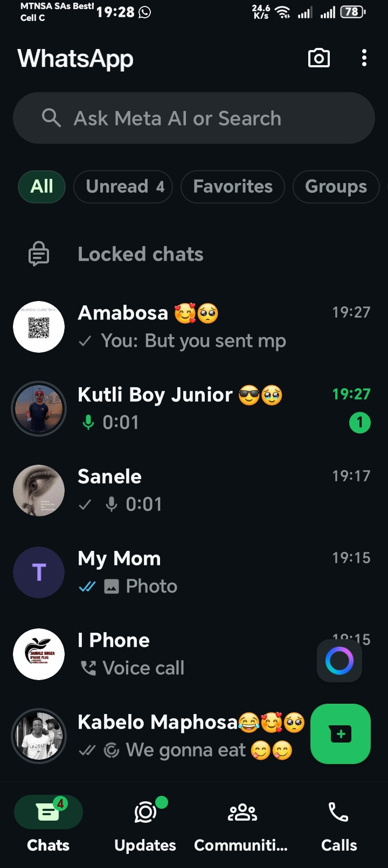Open the three-dot more options menu
388x868 pixels.
364,58
